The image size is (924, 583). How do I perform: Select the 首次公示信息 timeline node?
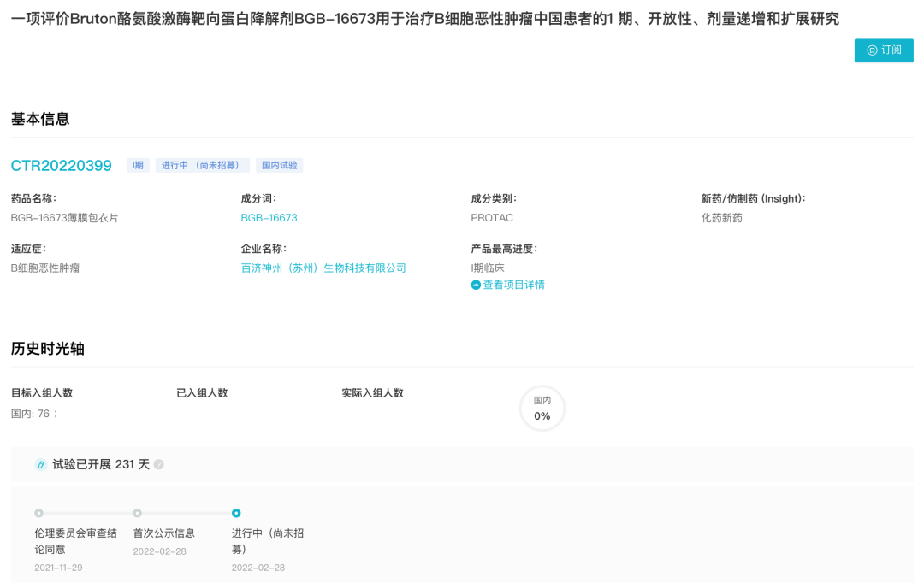pos(137,513)
